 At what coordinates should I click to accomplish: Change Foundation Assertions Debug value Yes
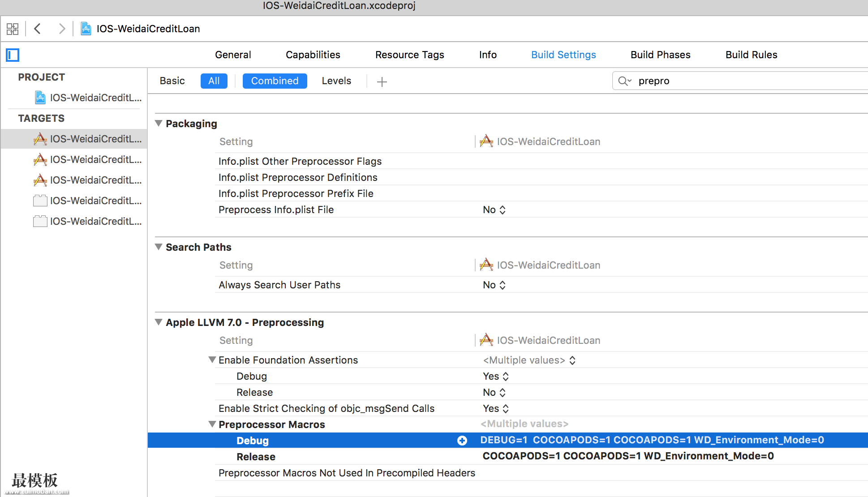[496, 377]
